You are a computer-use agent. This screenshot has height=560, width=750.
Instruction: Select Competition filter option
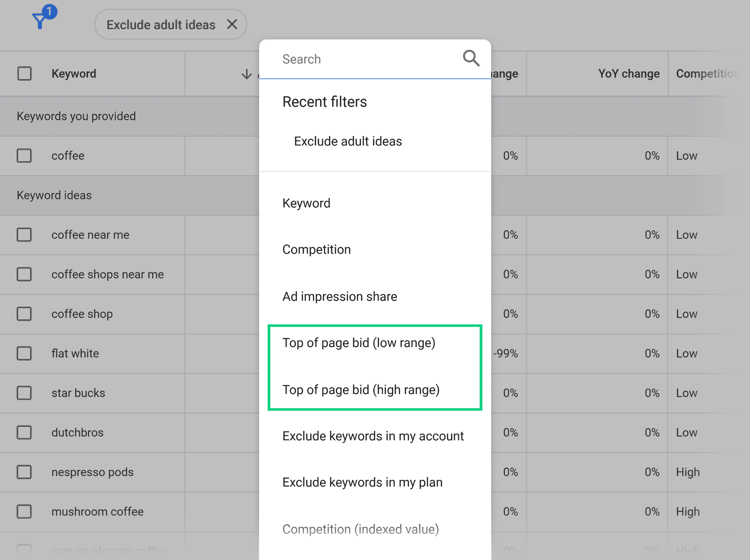point(316,249)
